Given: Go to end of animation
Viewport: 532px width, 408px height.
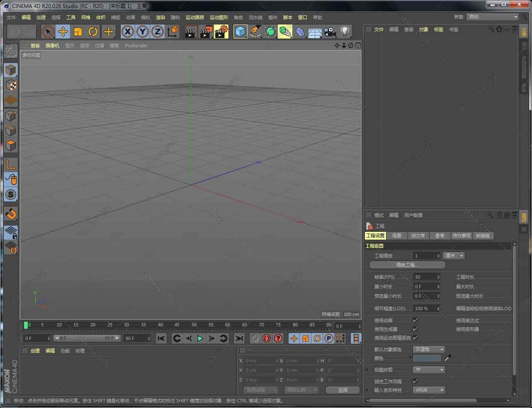Looking at the screenshot, I should [x=239, y=338].
